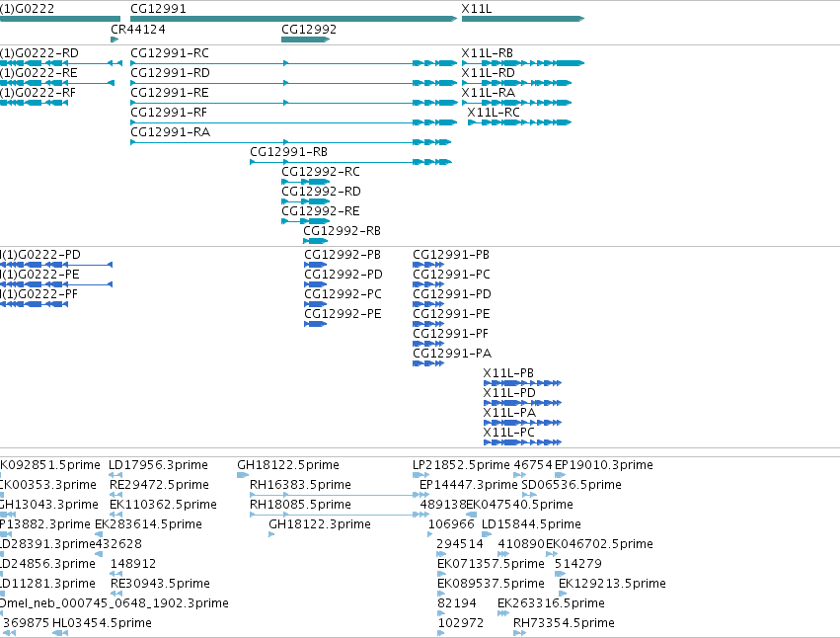The height and width of the screenshot is (638, 840).
Task: Click the l(1)G0222-PE protein label
Action: pyautogui.click(x=39, y=275)
